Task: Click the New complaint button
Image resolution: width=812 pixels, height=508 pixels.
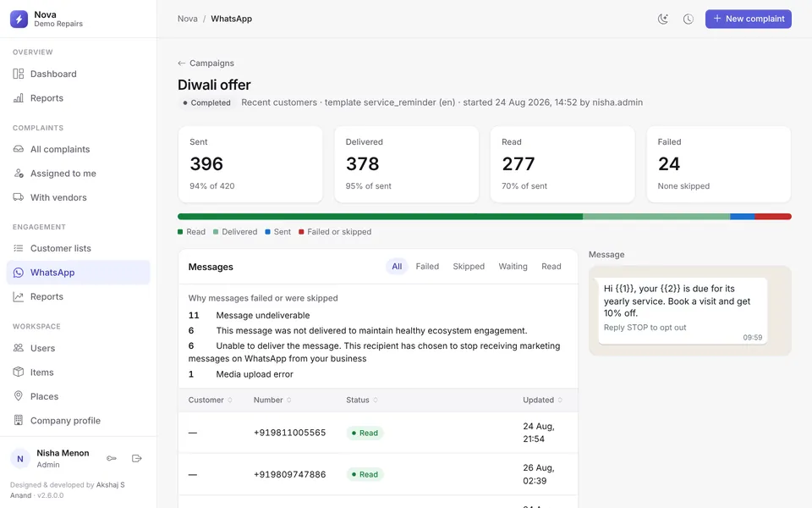Action: tap(749, 19)
